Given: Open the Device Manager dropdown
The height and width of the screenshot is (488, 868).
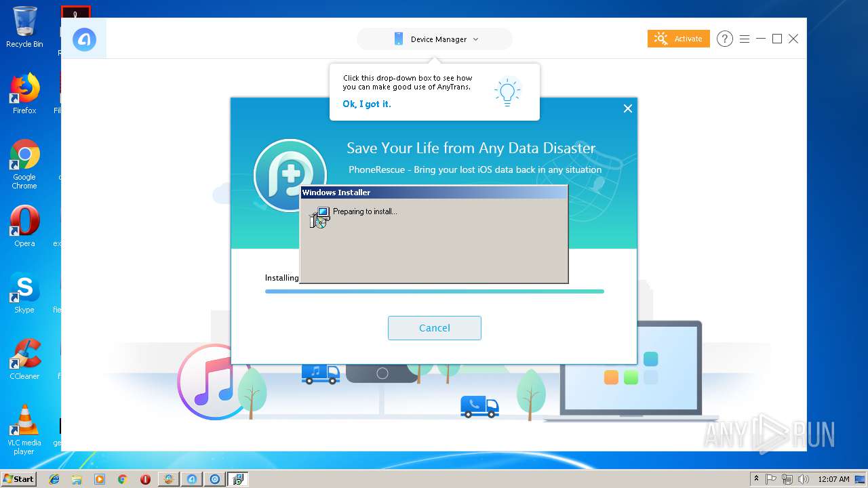Looking at the screenshot, I should click(x=435, y=39).
